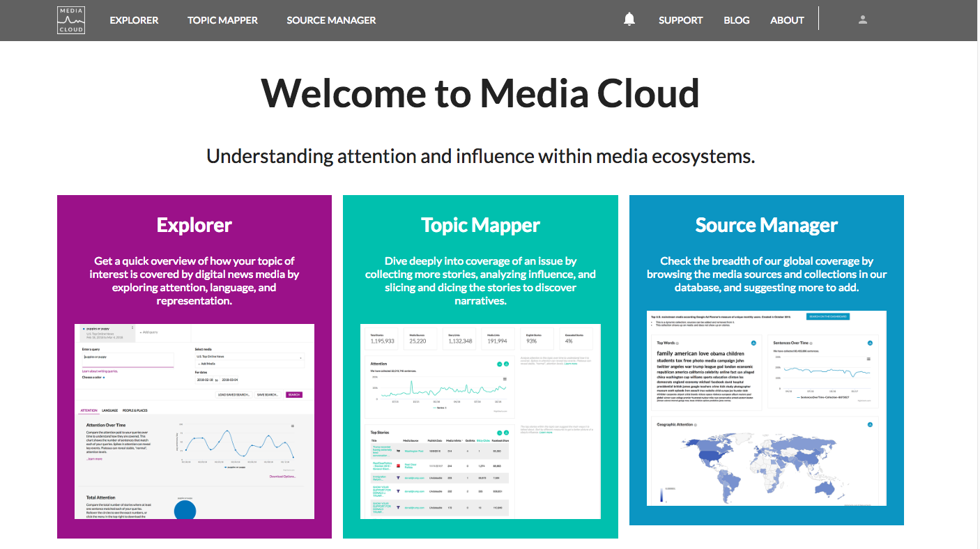Screen dimensions: 980x549
Task: Open Explorer in the top navigation
Action: pyautogui.click(x=134, y=20)
